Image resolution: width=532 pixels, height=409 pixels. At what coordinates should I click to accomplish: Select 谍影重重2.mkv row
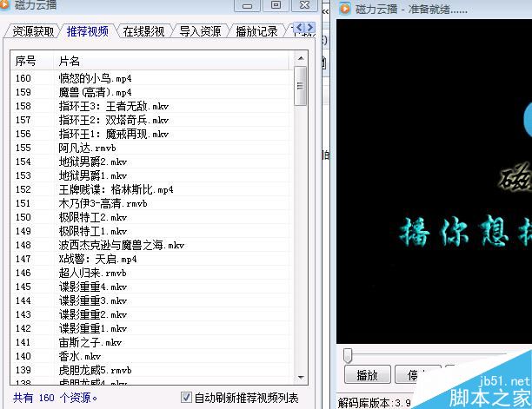pyautogui.click(x=151, y=314)
